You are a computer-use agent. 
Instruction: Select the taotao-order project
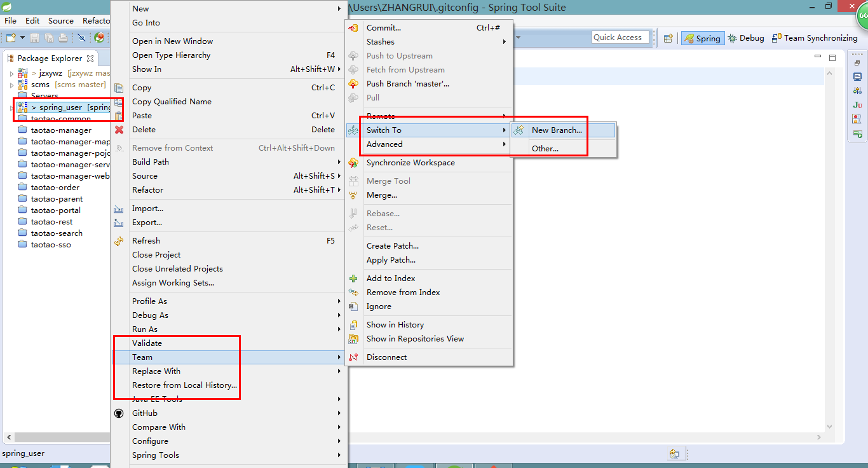click(55, 188)
